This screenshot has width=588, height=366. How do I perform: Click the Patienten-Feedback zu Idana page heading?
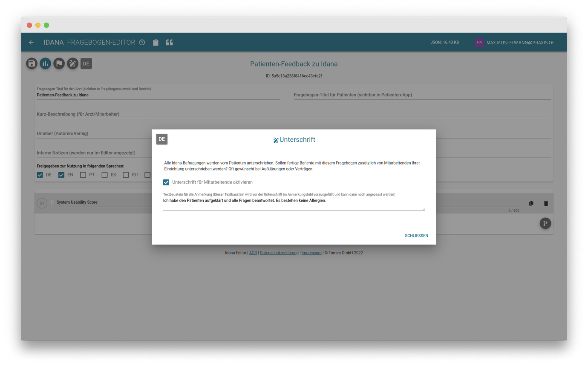(x=294, y=64)
